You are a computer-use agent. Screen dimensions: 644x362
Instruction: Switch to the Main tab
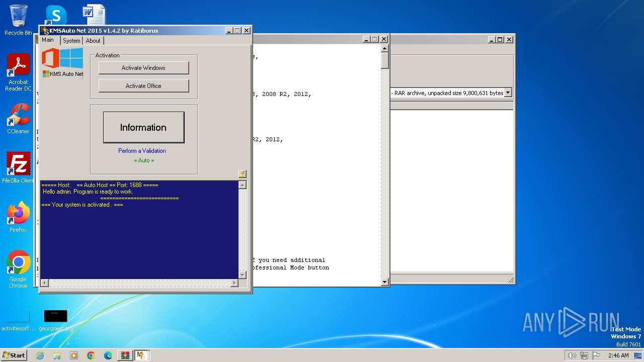(x=48, y=40)
